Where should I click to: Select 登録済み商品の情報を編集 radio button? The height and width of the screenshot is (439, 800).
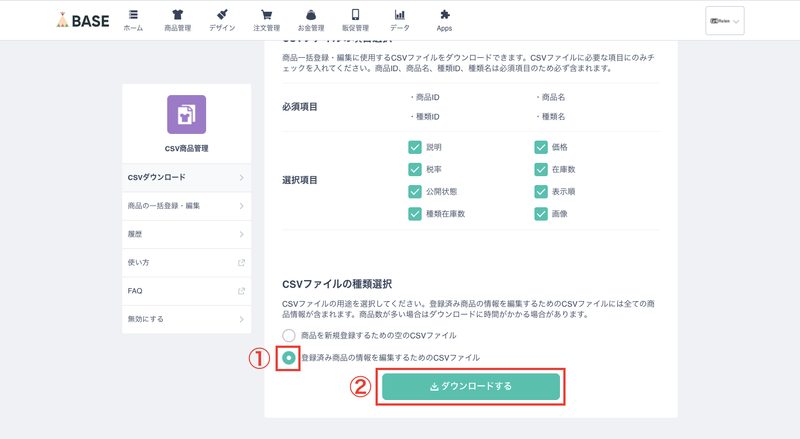pyautogui.click(x=289, y=358)
